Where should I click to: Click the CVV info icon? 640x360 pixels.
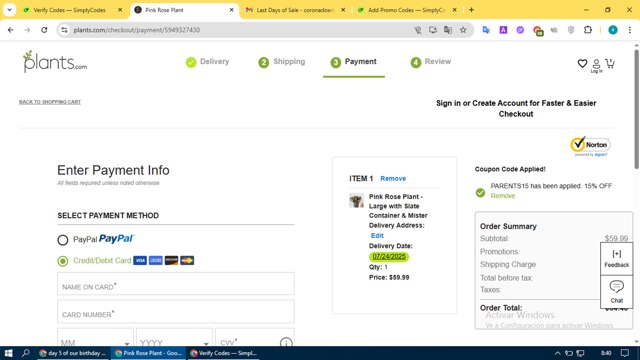coord(286,342)
